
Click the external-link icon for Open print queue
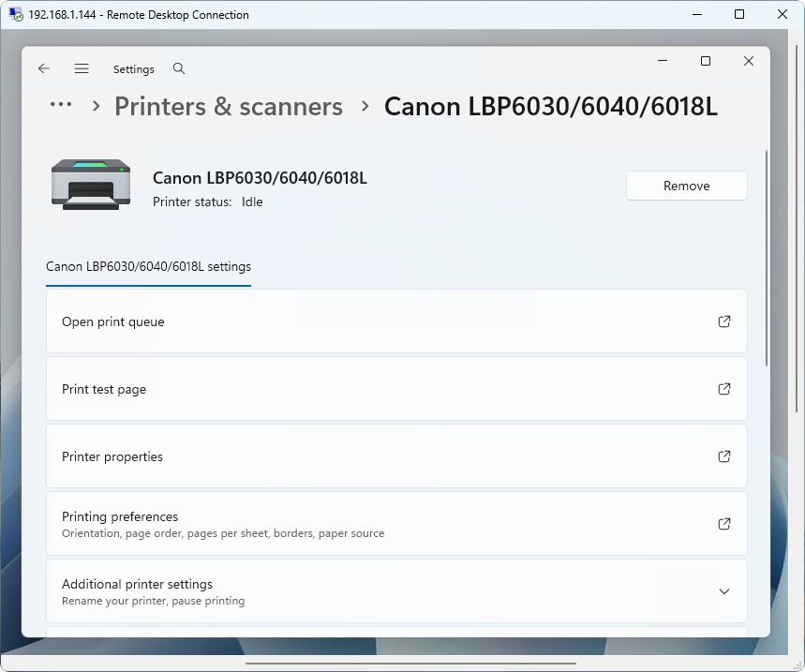723,321
